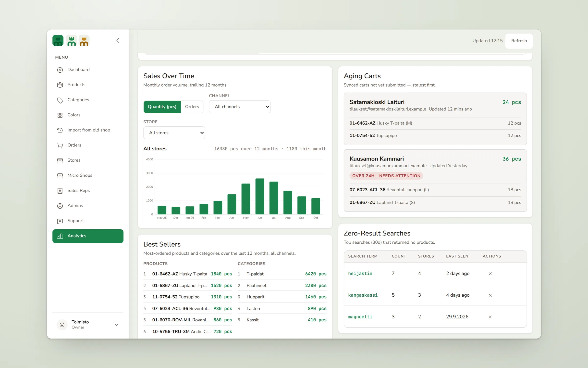Click the Stores storefront icon

[60, 160]
